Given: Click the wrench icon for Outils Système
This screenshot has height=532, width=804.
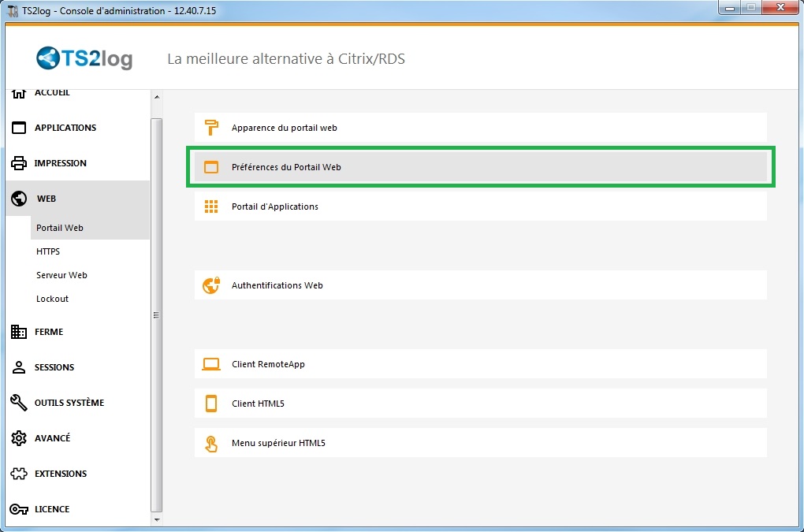Looking at the screenshot, I should point(19,403).
